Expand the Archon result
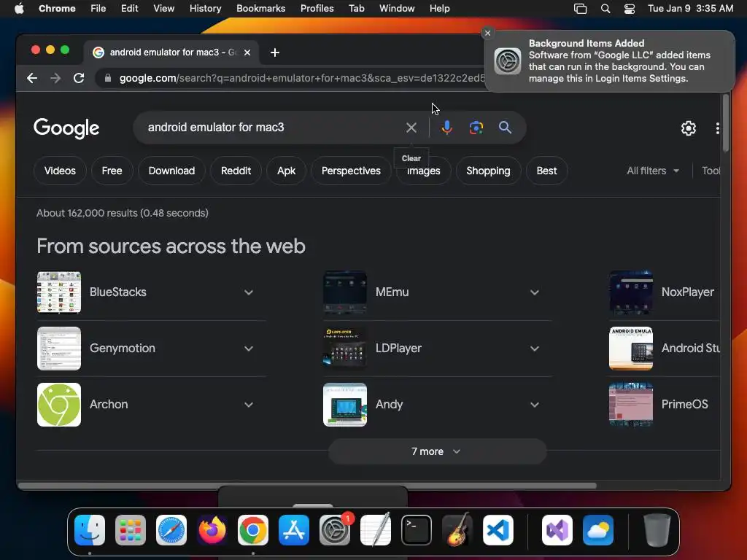 [249, 405]
